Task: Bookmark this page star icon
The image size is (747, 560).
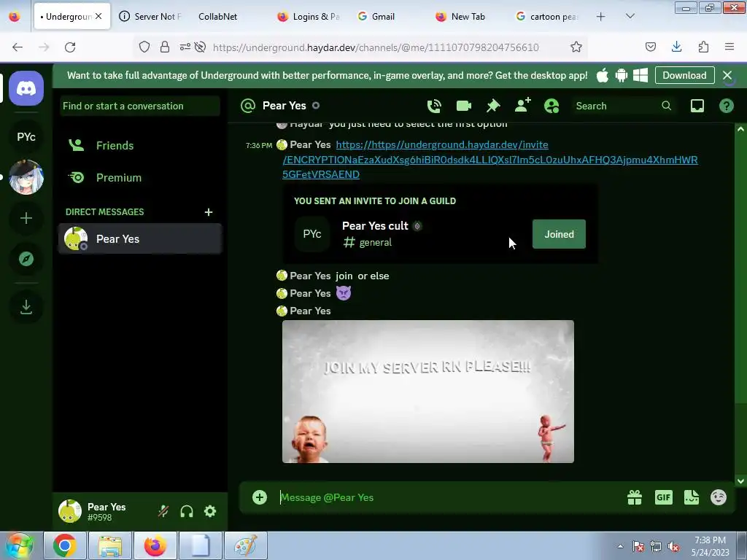Action: click(576, 47)
